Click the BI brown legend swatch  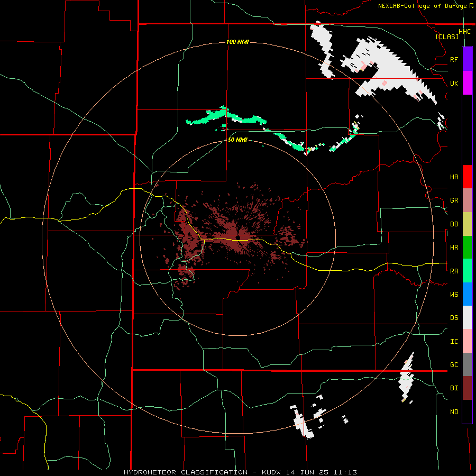467,388
